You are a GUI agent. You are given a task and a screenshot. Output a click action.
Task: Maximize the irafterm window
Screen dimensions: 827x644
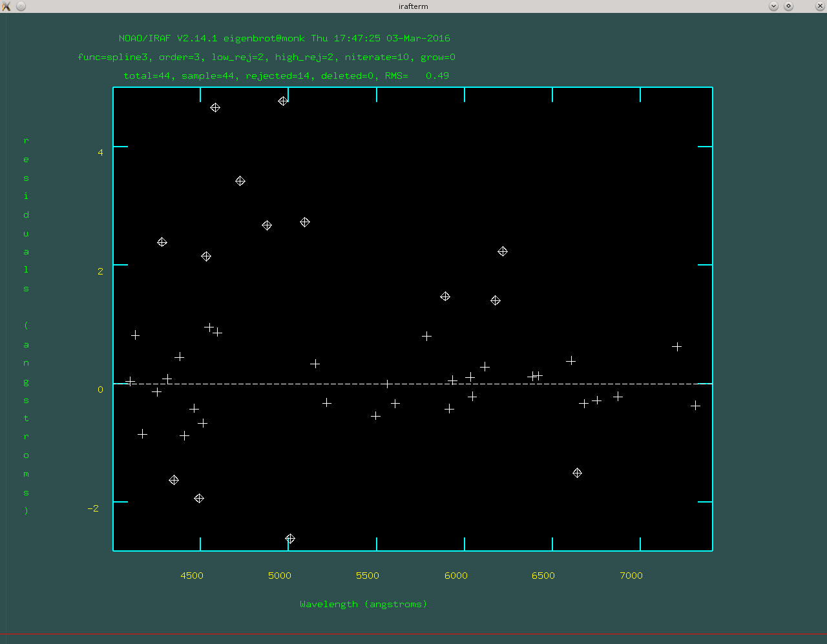[x=788, y=6]
